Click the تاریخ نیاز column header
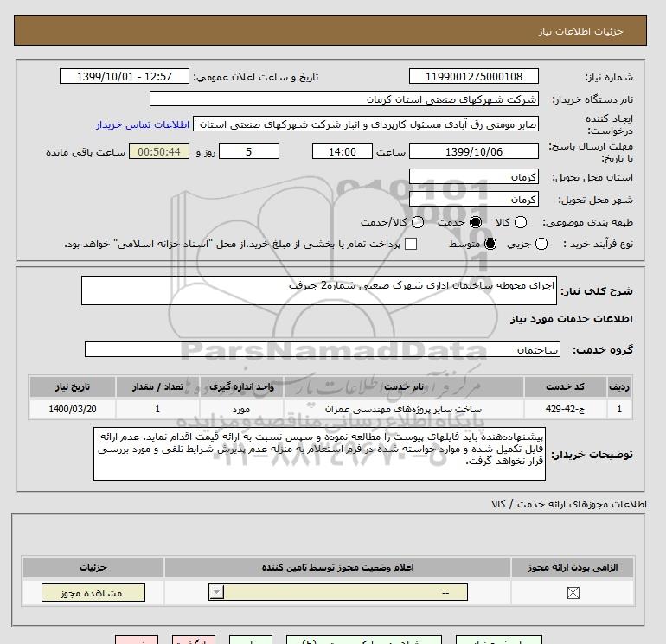Screen dimensions: 666x644 coord(73,386)
